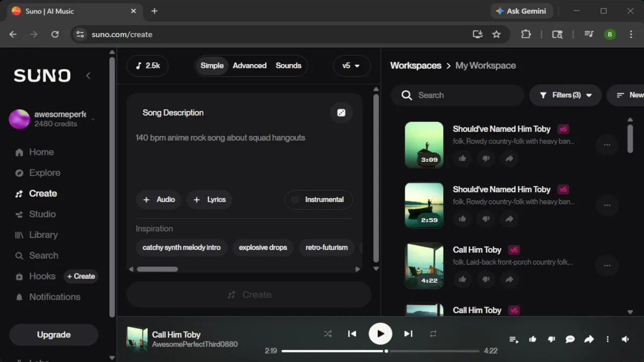This screenshot has height=362, width=644.
Task: Click the Workspaces breadcrumb link
Action: coord(416,66)
